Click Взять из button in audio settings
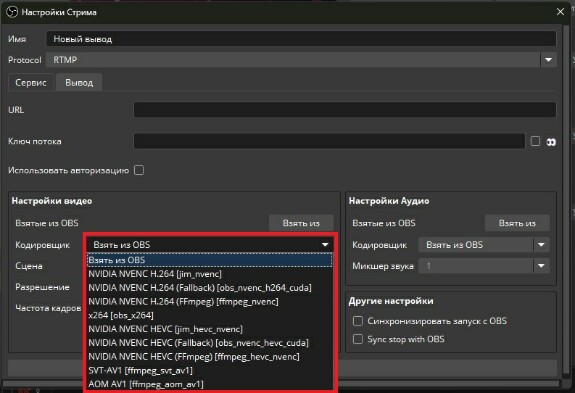 517,223
